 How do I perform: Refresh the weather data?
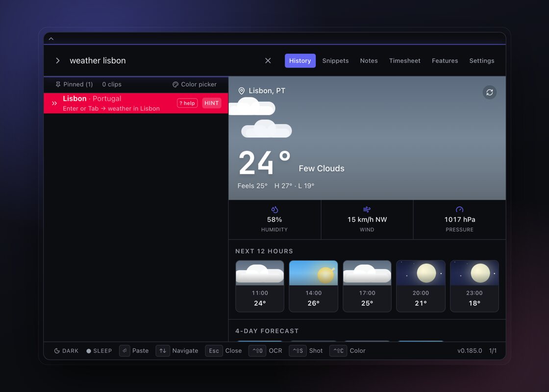[x=490, y=93]
